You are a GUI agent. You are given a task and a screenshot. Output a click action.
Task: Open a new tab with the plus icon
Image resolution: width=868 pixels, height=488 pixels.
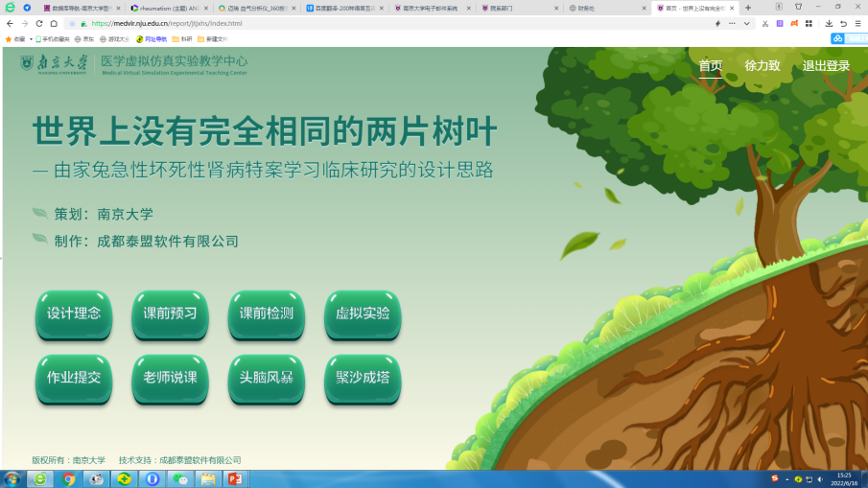[748, 8]
